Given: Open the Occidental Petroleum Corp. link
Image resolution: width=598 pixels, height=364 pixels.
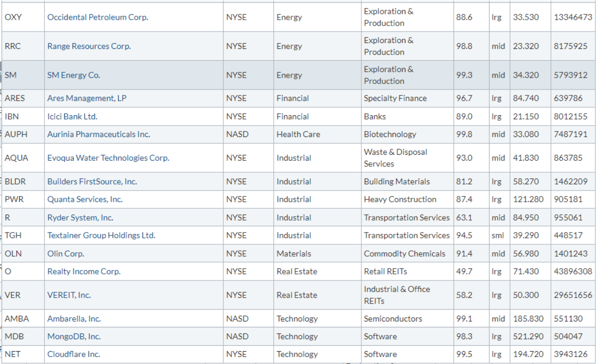Looking at the screenshot, I should coord(98,17).
